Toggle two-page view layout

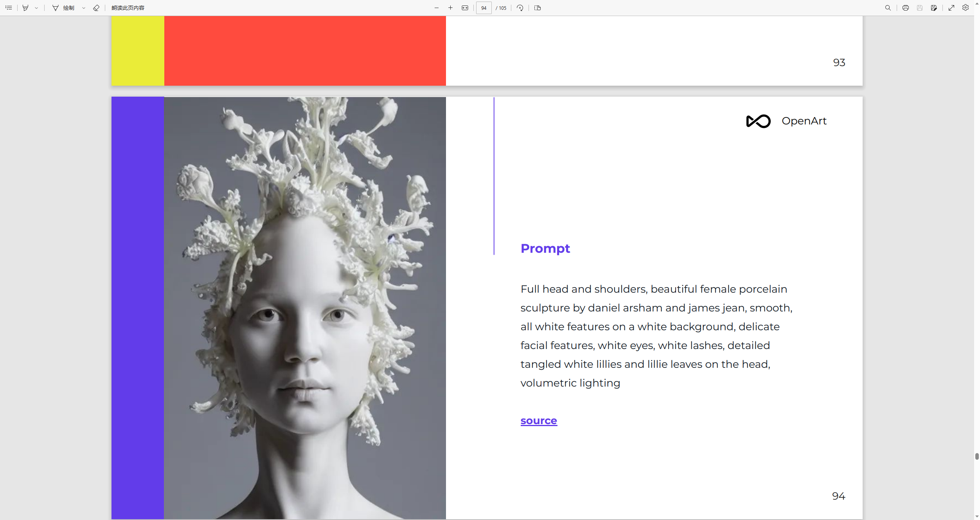538,8
